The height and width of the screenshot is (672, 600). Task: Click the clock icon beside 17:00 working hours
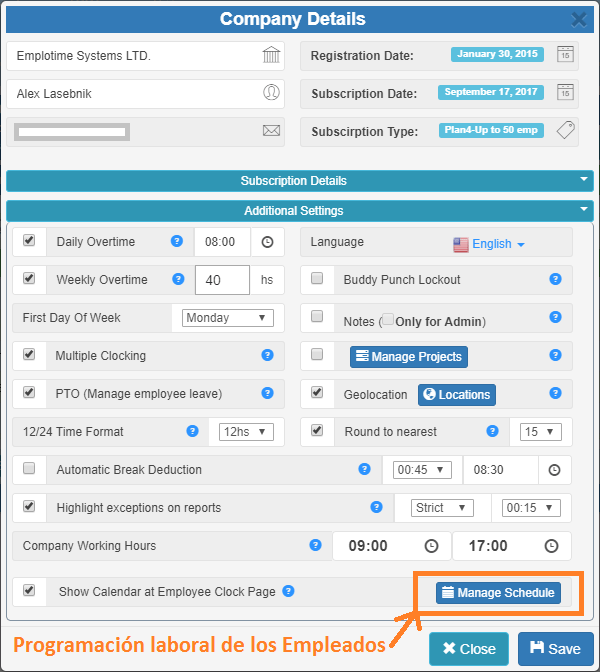tap(551, 546)
